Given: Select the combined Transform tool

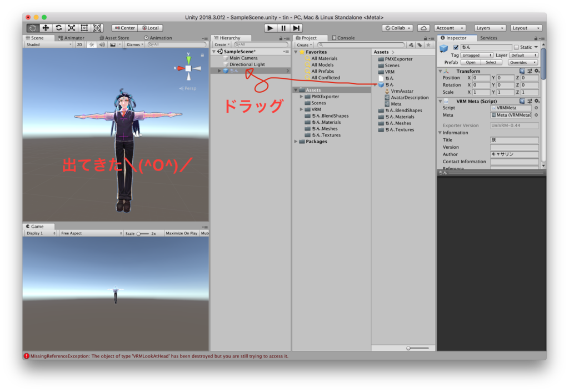Looking at the screenshot, I should point(97,28).
